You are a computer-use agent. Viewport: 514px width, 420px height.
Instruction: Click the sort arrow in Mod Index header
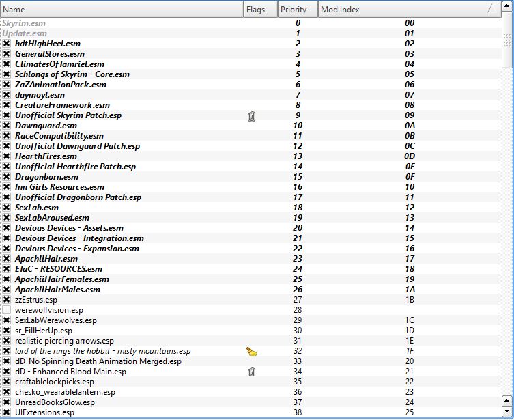[x=491, y=10]
